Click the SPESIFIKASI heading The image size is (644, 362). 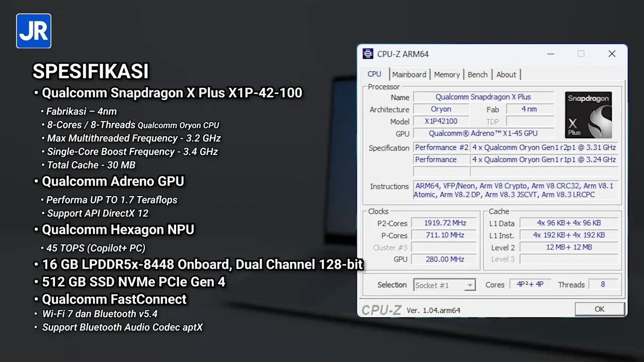(91, 71)
